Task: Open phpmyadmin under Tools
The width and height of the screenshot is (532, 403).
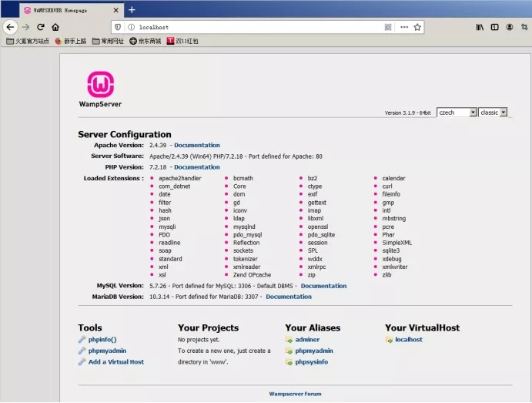Action: coord(107,351)
